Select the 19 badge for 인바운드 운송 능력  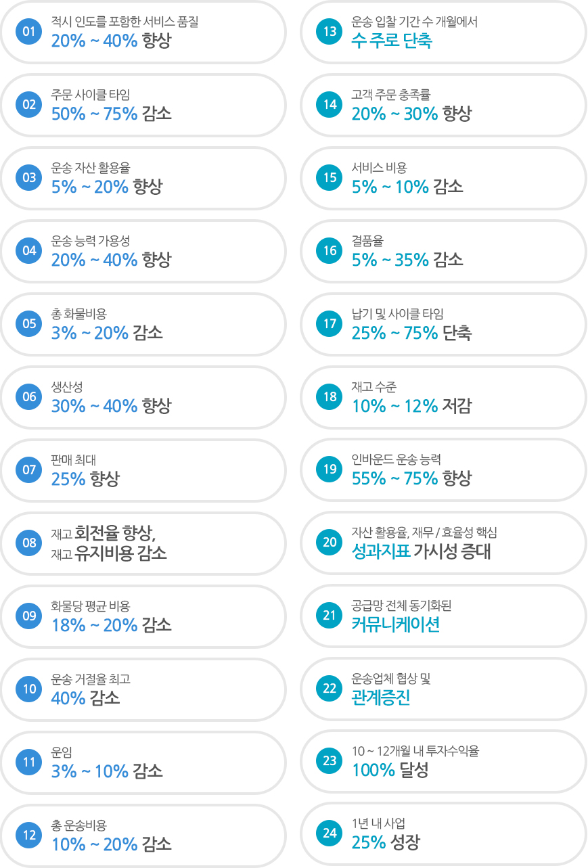point(330,470)
